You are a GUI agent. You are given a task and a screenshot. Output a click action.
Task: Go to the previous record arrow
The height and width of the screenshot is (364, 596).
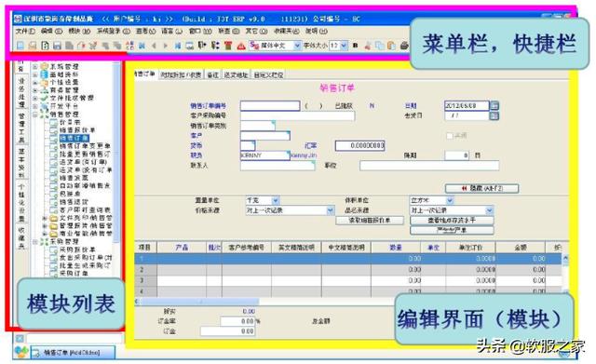tap(154, 46)
